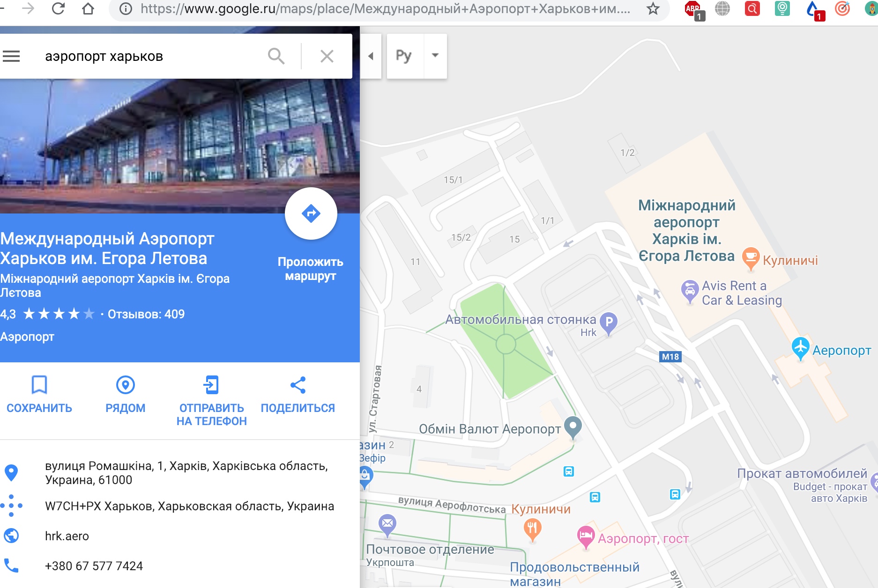Open the input tools dropdown arrow
This screenshot has height=588, width=878.
pyautogui.click(x=435, y=55)
